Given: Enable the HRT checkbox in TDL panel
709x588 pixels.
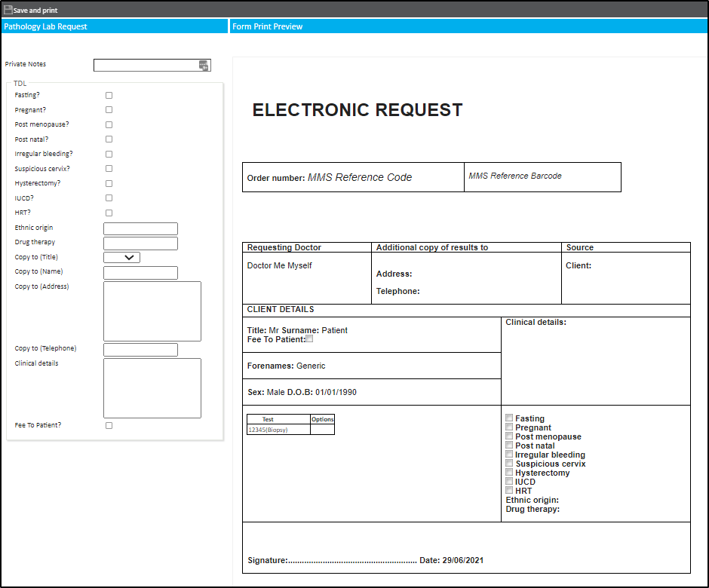Looking at the screenshot, I should (109, 213).
